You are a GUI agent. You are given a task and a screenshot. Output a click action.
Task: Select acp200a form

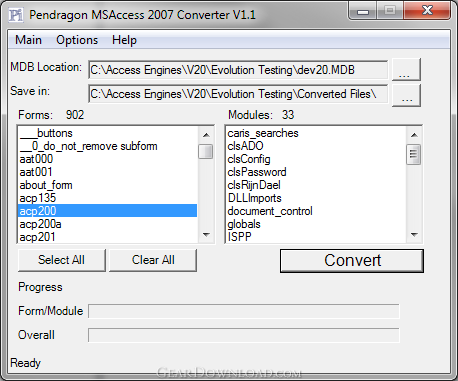point(107,224)
